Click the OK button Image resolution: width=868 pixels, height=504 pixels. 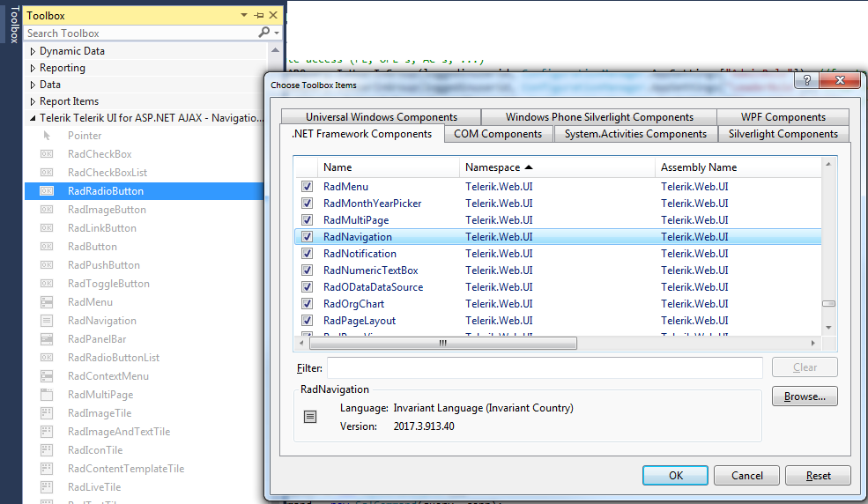tap(675, 475)
